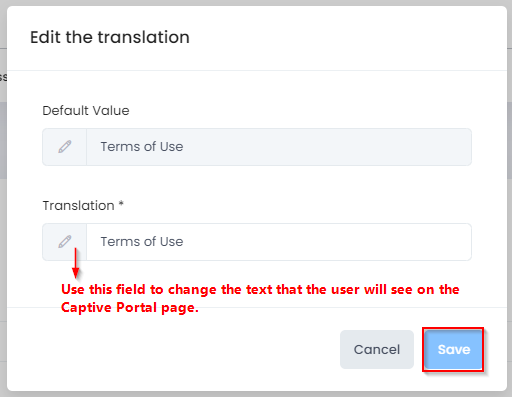Click the "Translation" field label
512x397 pixels.
78,206
